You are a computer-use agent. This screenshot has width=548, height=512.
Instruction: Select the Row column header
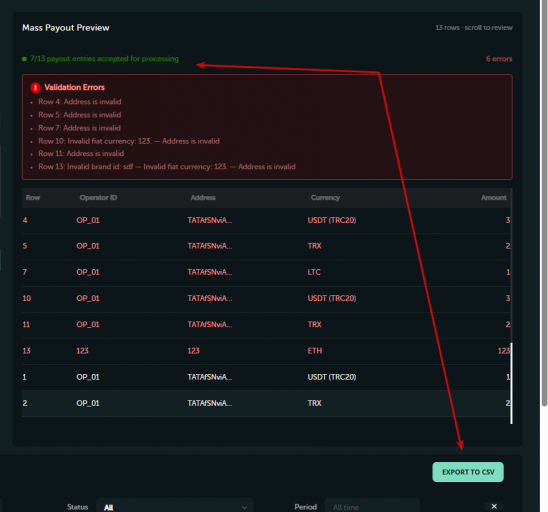33,198
